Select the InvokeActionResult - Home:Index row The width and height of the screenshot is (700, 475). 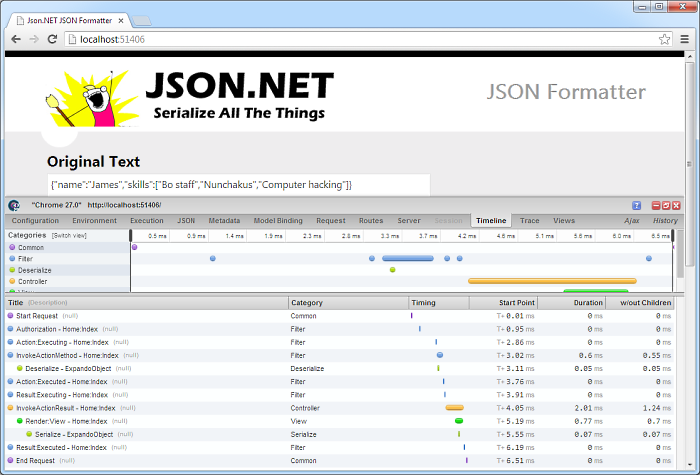point(339,408)
